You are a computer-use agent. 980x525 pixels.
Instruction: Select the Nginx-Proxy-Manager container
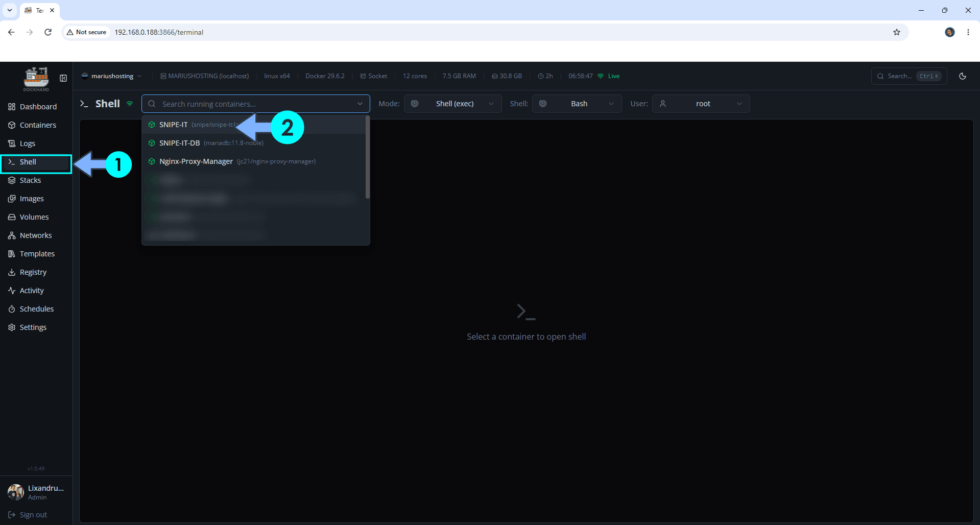(254, 161)
